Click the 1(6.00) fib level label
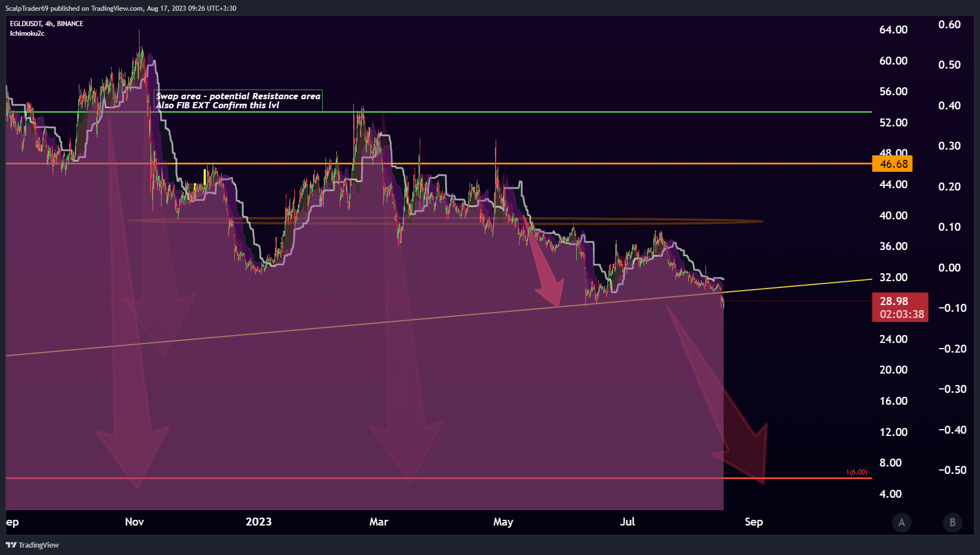The width and height of the screenshot is (980, 555). pyautogui.click(x=856, y=472)
